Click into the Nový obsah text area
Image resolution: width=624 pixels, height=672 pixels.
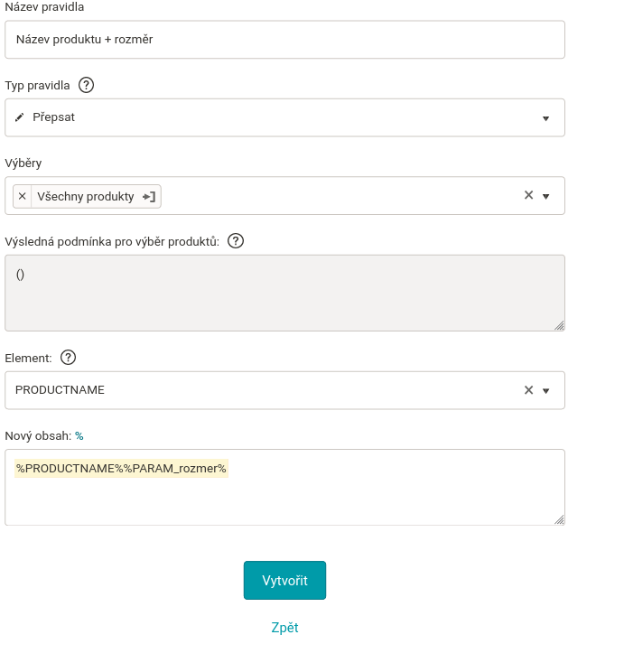click(284, 497)
